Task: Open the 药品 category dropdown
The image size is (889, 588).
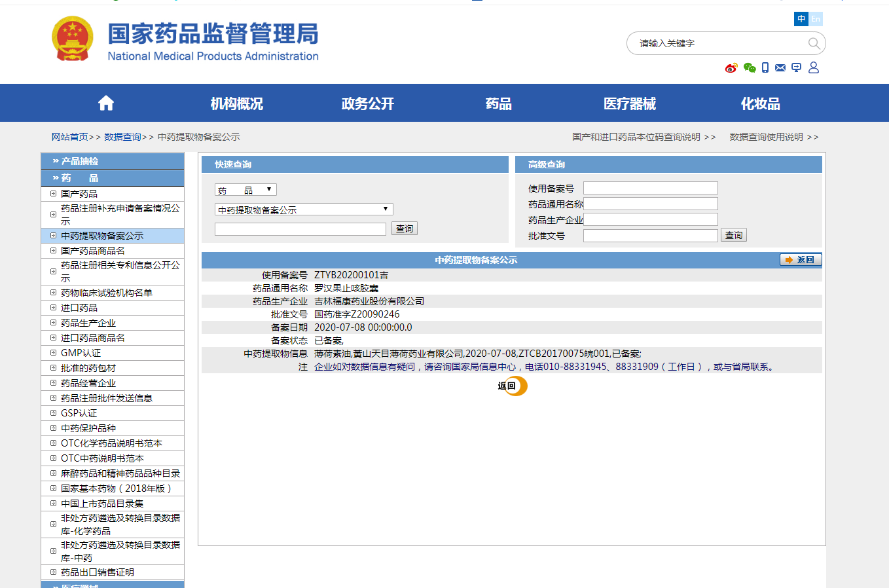Action: [245, 190]
